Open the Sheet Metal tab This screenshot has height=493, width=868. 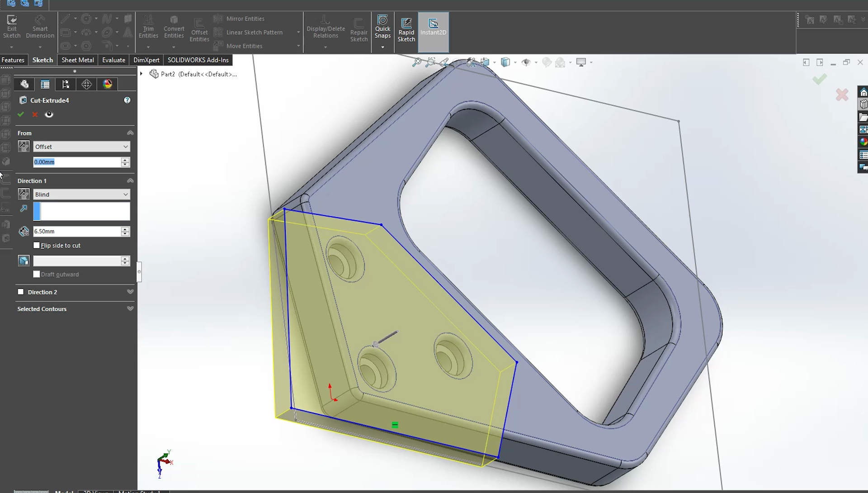tap(78, 60)
